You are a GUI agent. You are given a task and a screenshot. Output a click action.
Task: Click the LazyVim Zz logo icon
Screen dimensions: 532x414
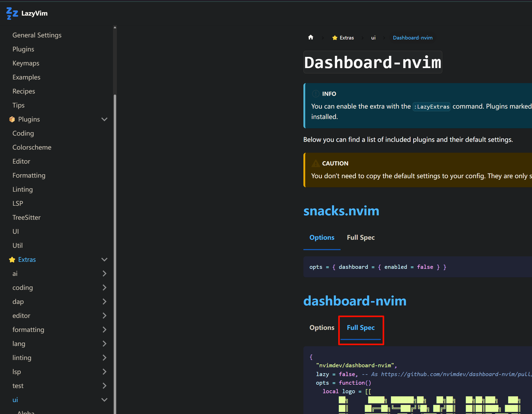(x=12, y=13)
